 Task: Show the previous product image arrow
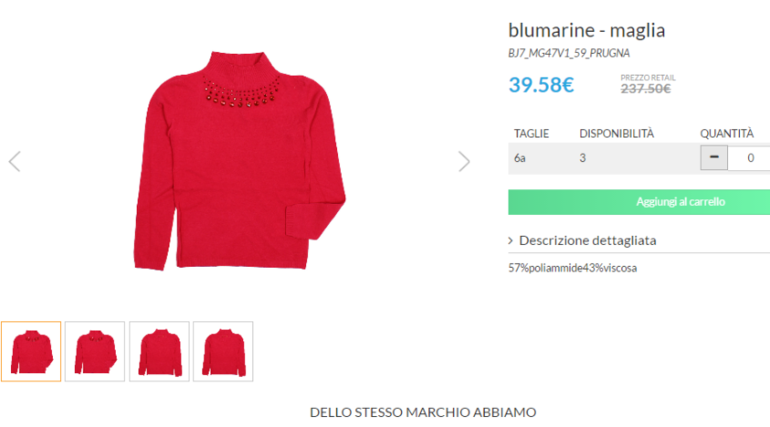(15, 161)
